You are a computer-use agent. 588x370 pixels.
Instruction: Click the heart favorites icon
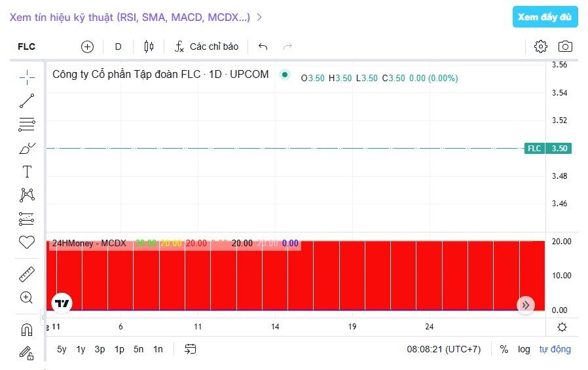27,242
